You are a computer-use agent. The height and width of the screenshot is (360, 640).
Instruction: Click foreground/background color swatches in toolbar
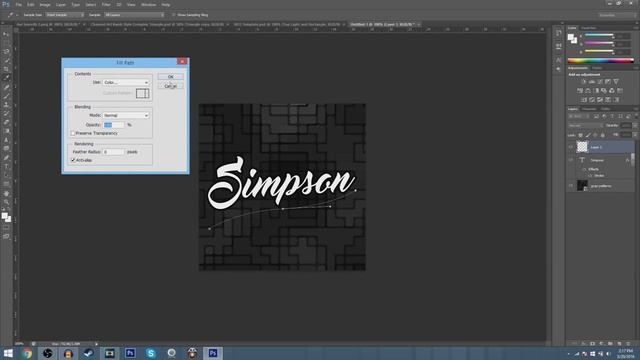(x=6, y=217)
